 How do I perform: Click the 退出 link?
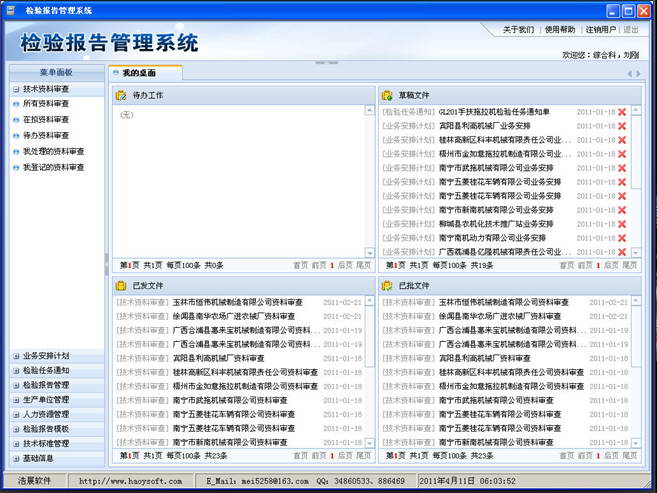click(631, 30)
